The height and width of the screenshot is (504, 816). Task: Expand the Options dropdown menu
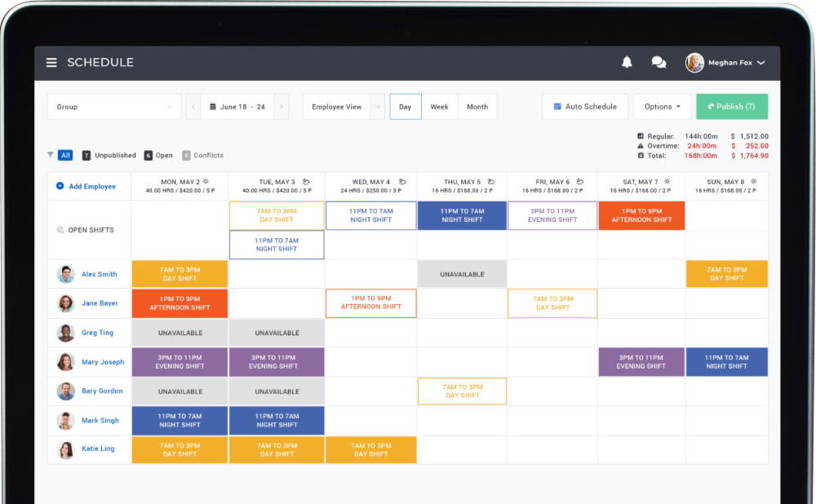click(662, 107)
